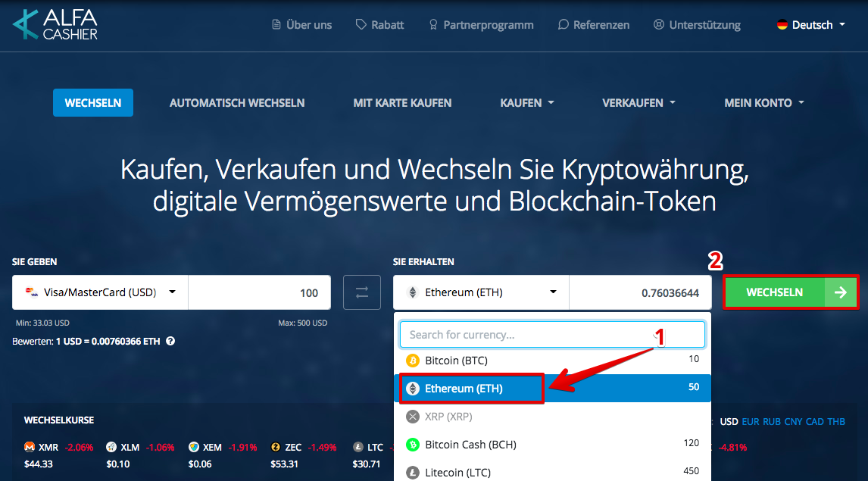868x481 pixels.
Task: Expand the VERKAUFEN menu
Action: click(x=639, y=103)
